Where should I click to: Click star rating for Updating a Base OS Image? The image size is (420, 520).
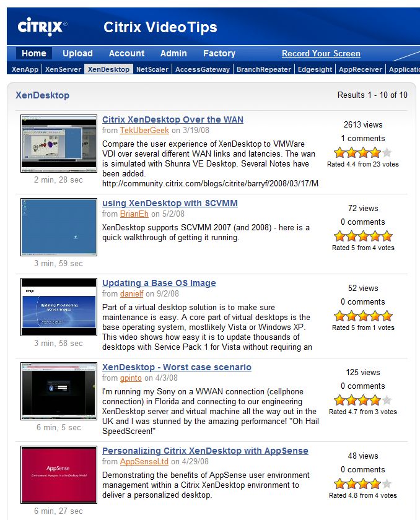(x=363, y=316)
